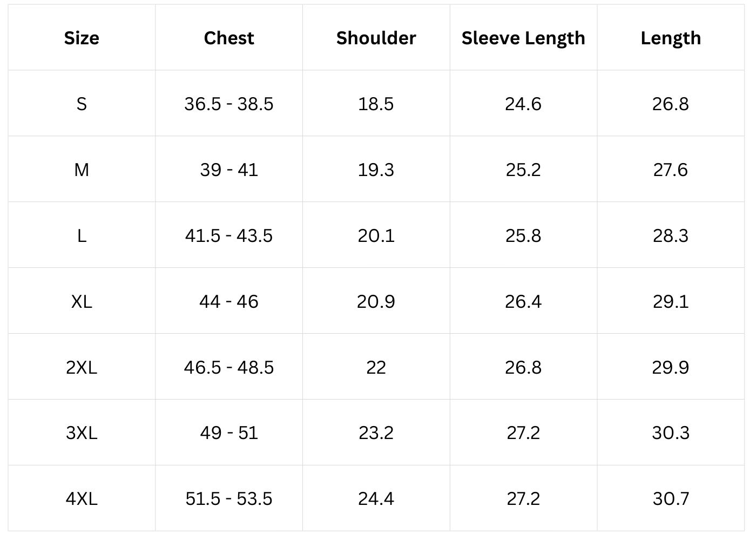The width and height of the screenshot is (756, 540).
Task: Select the 2XL size row label
Action: pyautogui.click(x=82, y=367)
